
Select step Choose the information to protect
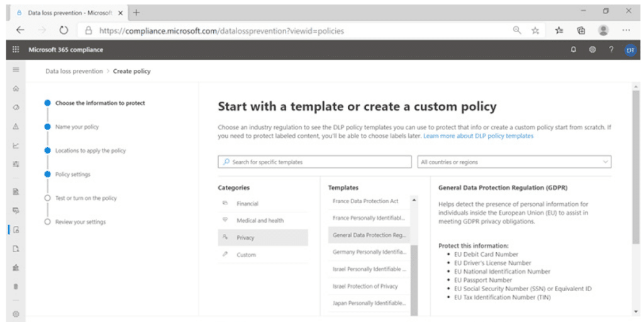100,103
